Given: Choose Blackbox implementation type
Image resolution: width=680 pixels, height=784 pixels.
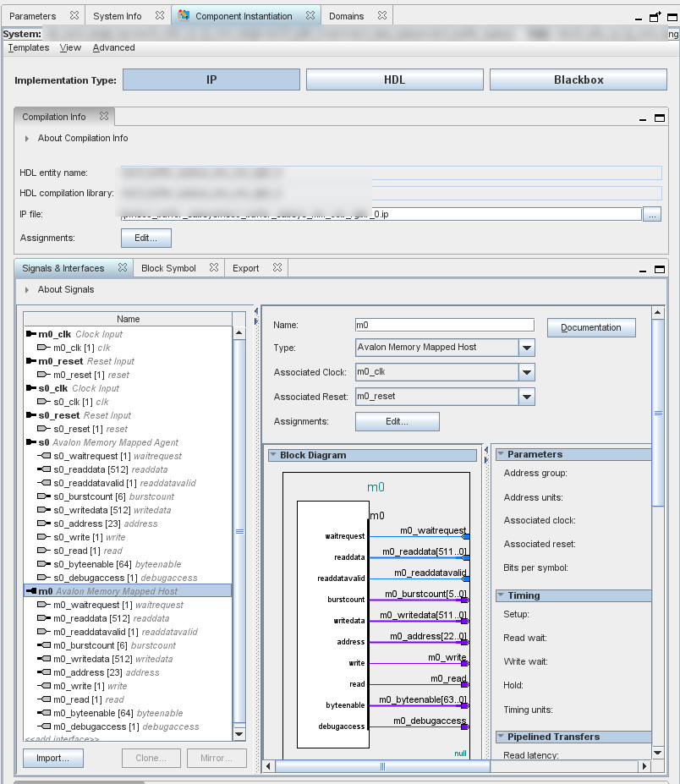Looking at the screenshot, I should 579,79.
